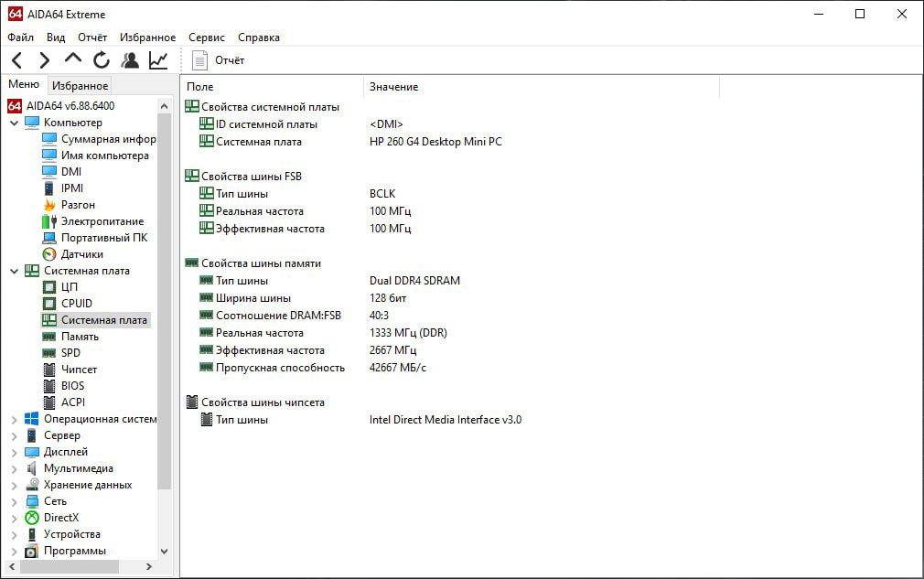Expand the Сеть tree node
924x579 pixels.
tap(14, 502)
